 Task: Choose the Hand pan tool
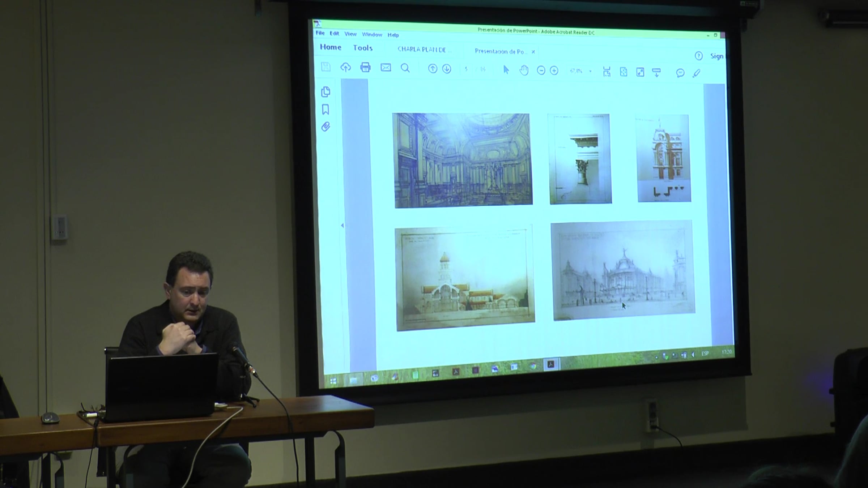click(524, 70)
